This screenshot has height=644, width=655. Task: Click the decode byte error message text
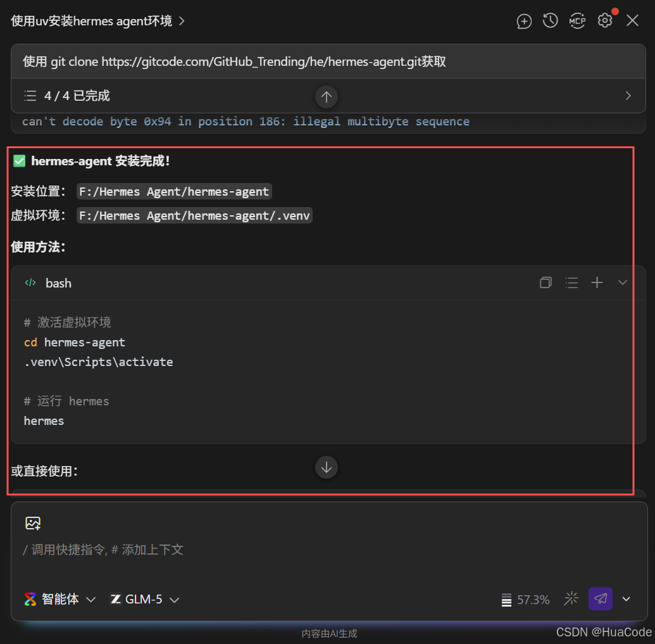[246, 122]
